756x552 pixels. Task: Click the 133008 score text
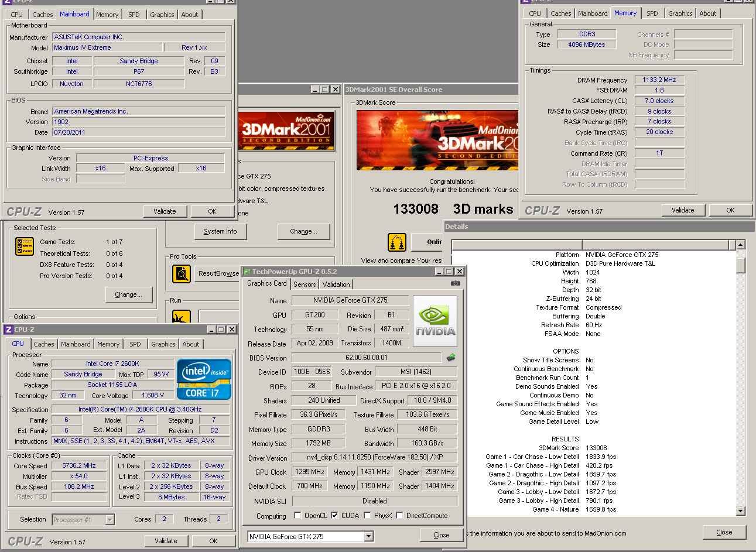[416, 209]
